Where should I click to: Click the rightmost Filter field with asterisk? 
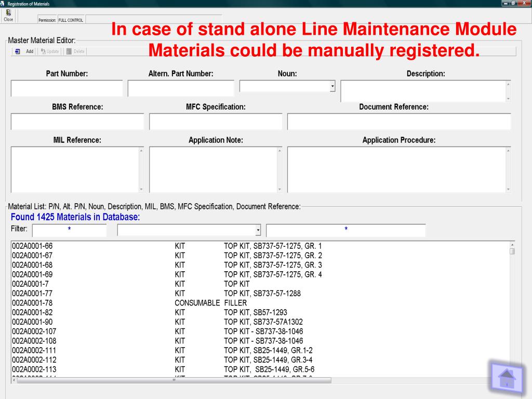point(345,230)
